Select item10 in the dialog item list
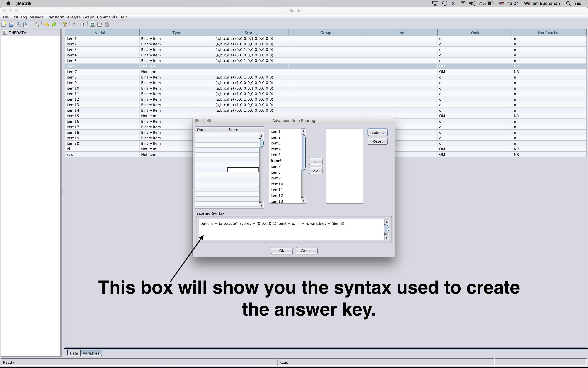 click(x=285, y=184)
